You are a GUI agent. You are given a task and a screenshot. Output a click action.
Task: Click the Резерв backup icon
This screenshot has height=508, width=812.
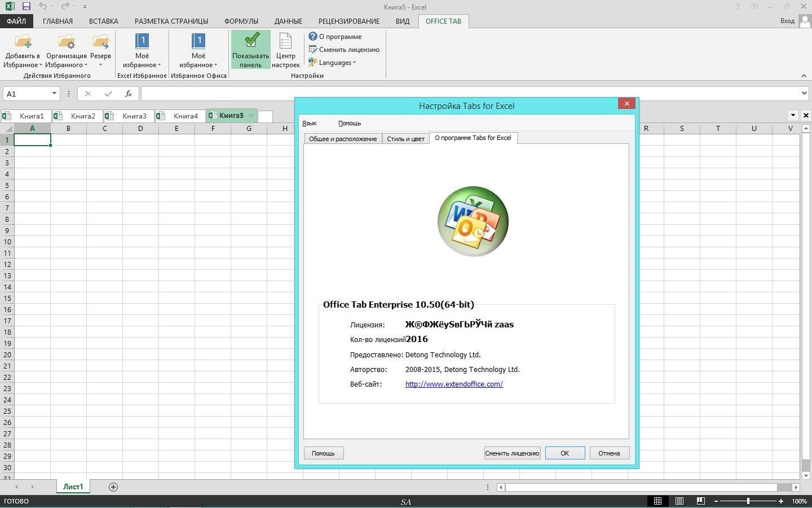[x=100, y=42]
